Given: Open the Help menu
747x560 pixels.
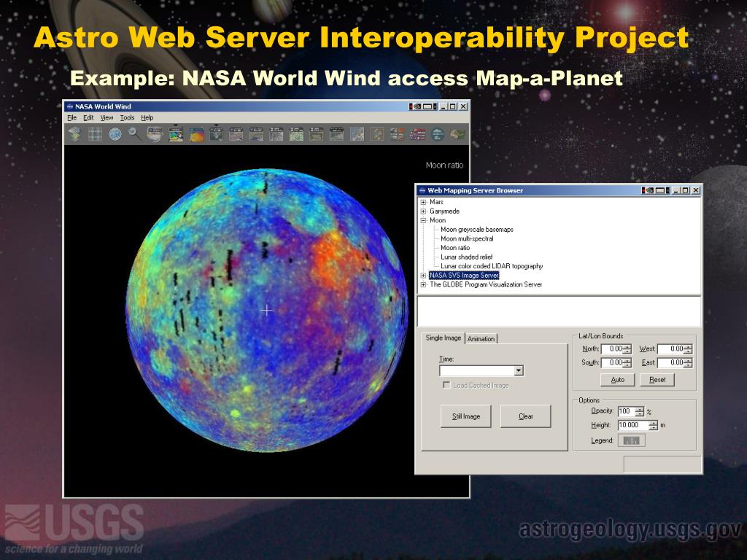Looking at the screenshot, I should [147, 117].
